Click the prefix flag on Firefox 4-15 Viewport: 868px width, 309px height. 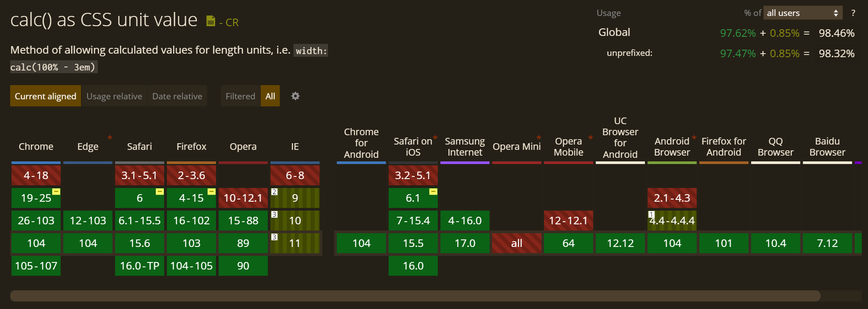(212, 192)
